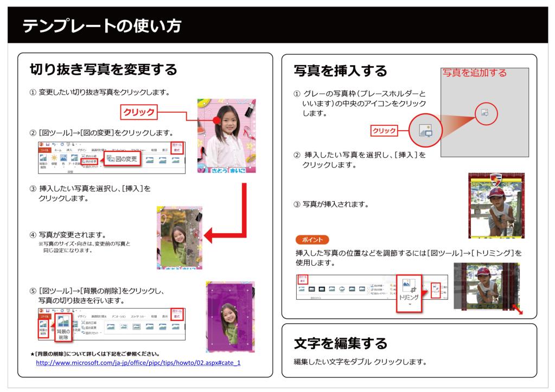The width and height of the screenshot is (555, 392).
Task: Click PowerPoint logo in the 図の変更 ribbon image
Action: point(41,144)
